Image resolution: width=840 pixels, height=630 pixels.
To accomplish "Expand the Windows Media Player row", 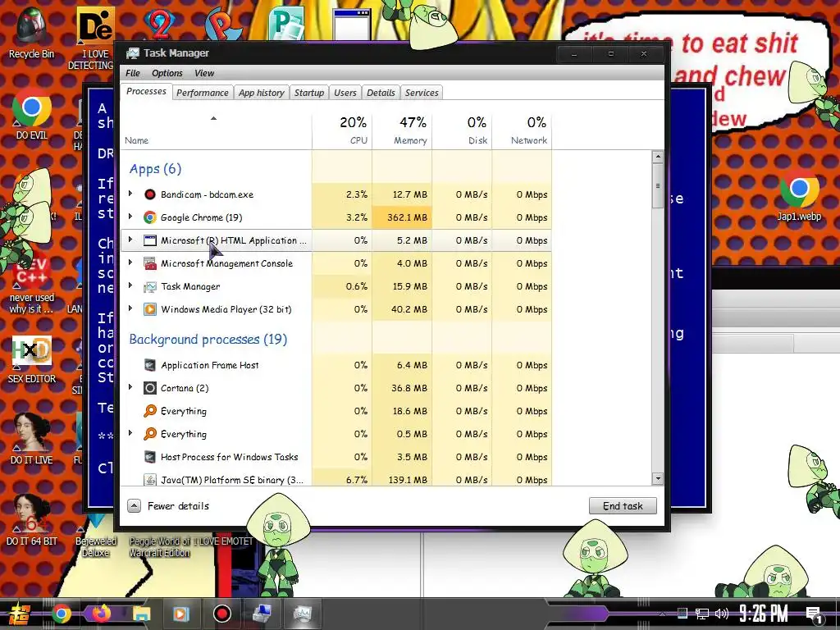I will click(x=130, y=308).
